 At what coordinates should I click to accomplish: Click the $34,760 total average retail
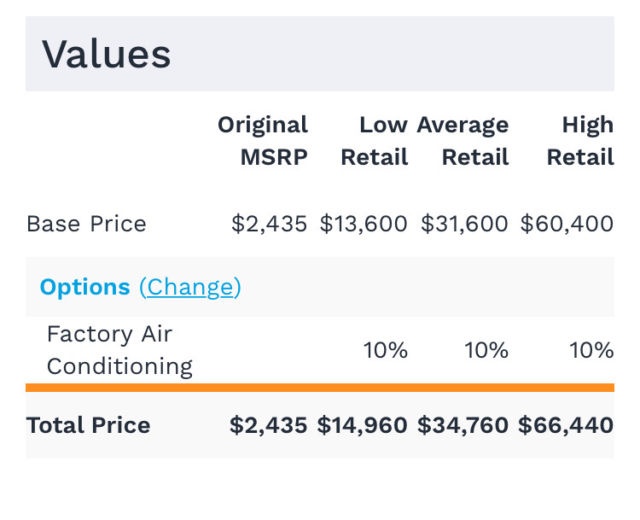[x=463, y=425]
